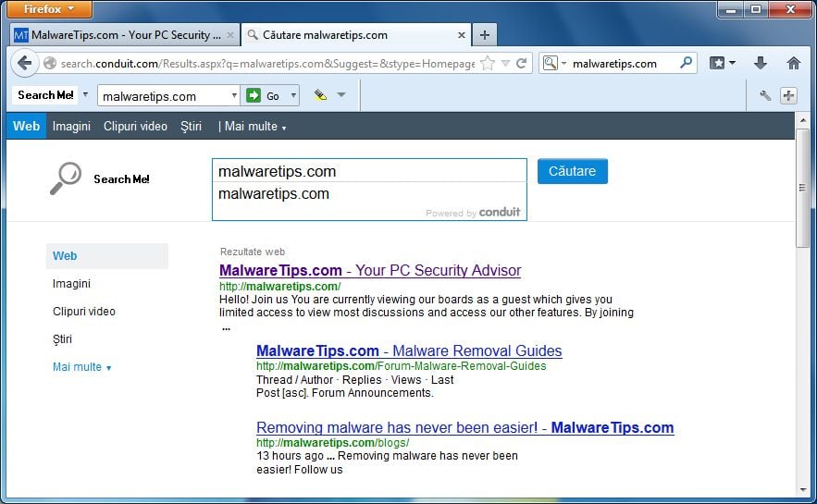Click the Search Me! magnifier logo
This screenshot has width=817, height=504.
[66, 178]
